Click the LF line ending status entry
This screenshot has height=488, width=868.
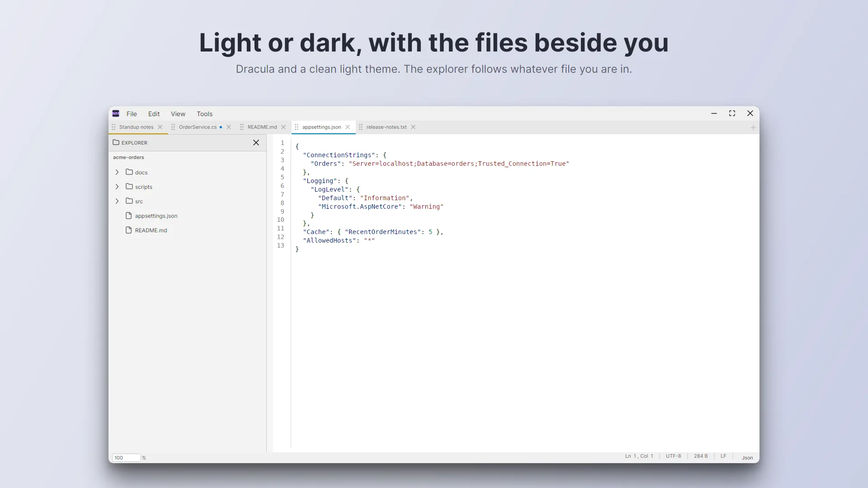coord(723,456)
